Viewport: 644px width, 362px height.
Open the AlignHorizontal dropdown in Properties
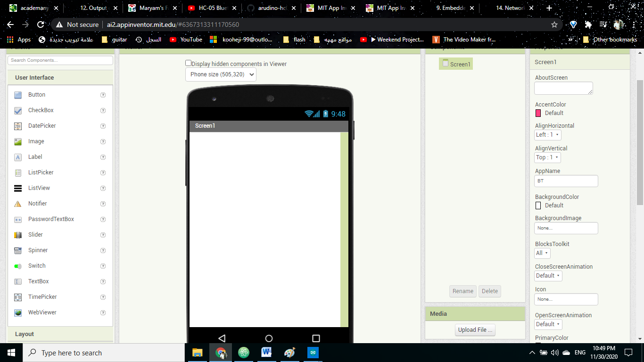click(x=547, y=134)
